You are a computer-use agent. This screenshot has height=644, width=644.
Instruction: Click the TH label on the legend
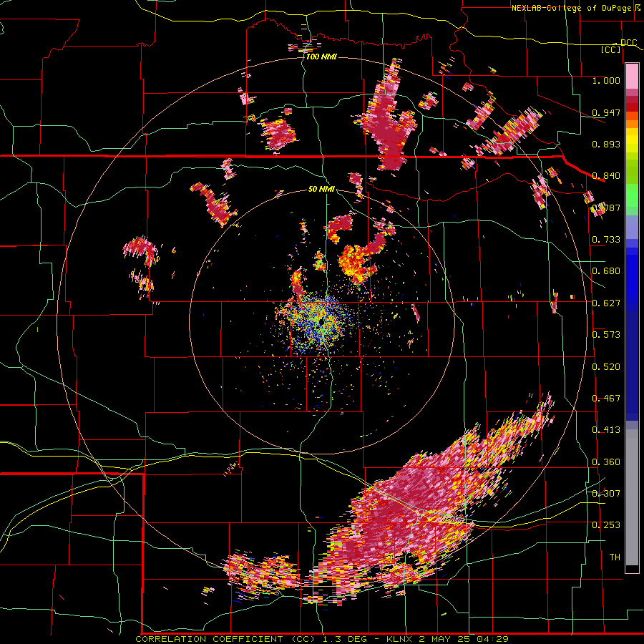click(x=615, y=557)
